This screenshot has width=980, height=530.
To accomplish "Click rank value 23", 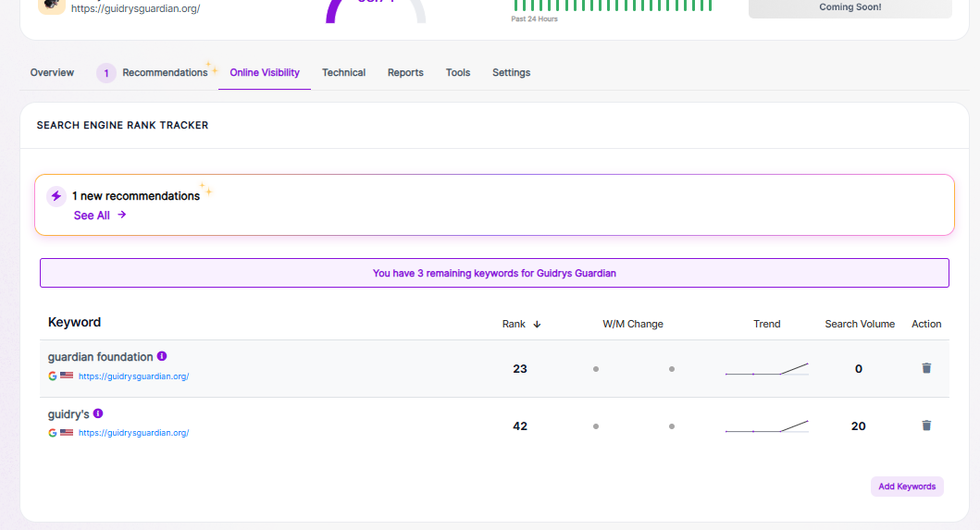I will point(520,369).
